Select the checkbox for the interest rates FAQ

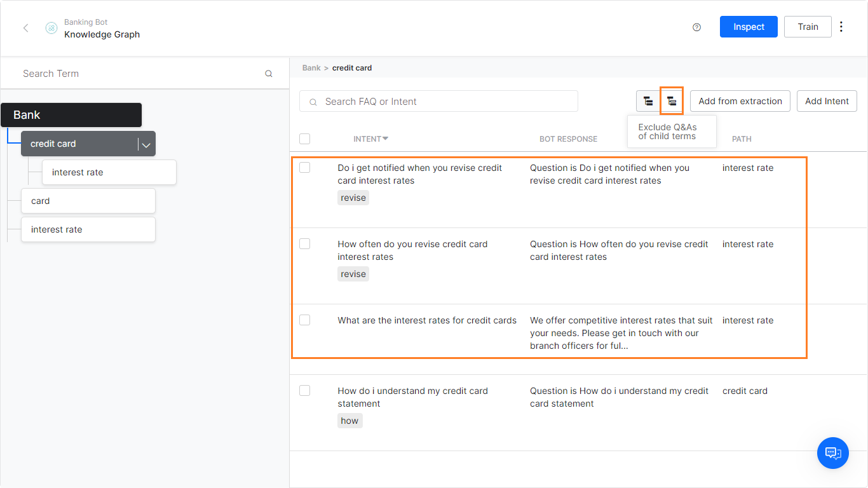click(x=304, y=320)
